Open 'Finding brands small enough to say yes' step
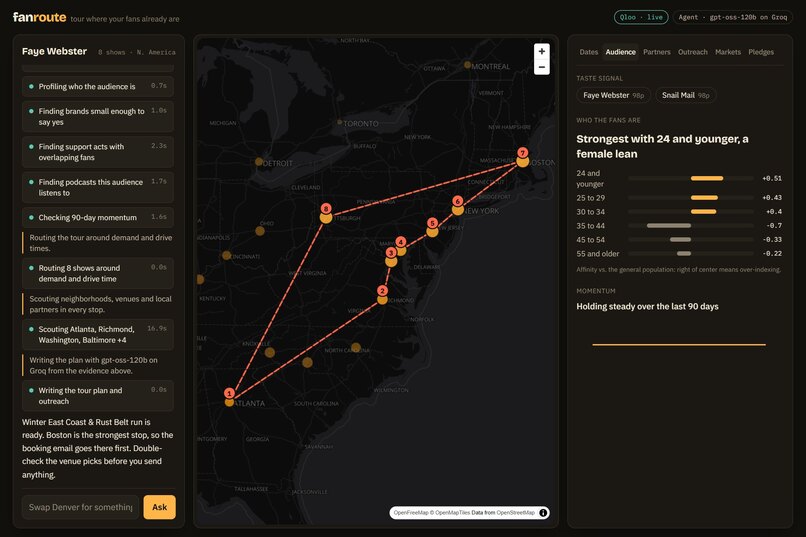The height and width of the screenshot is (537, 806). [x=98, y=117]
